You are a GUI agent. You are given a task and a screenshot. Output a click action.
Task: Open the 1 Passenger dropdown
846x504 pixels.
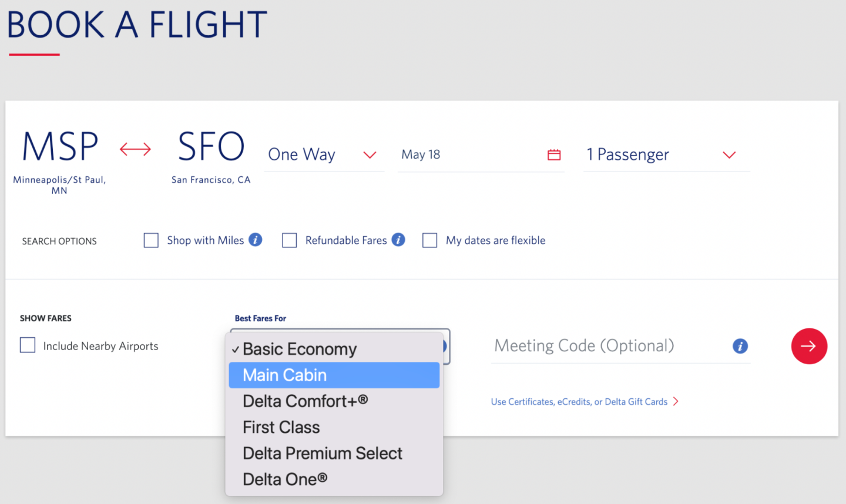click(x=666, y=154)
